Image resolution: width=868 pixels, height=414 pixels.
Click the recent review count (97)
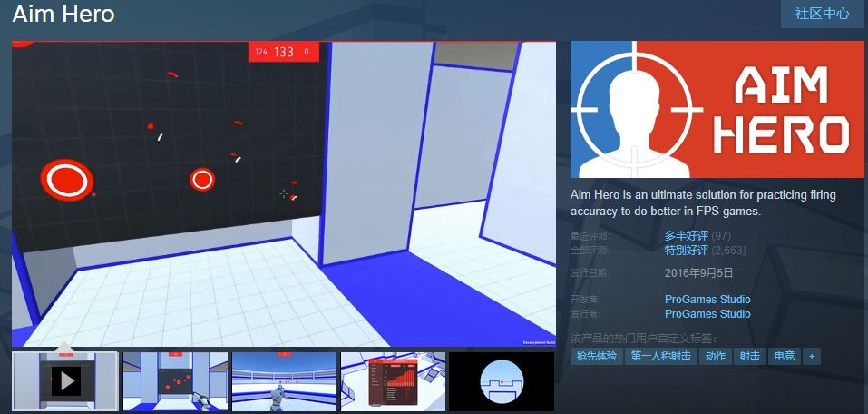[x=721, y=236]
